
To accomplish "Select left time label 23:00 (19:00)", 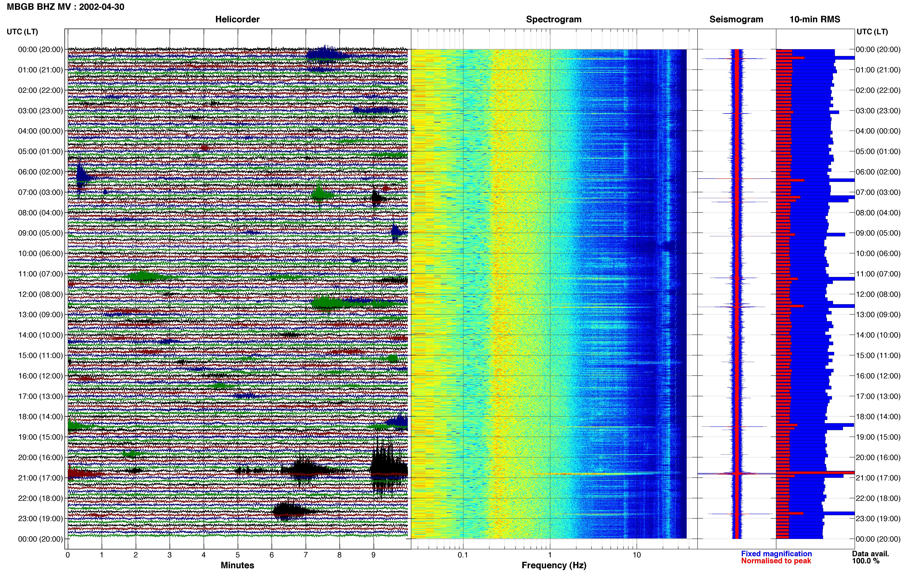I will (41, 519).
